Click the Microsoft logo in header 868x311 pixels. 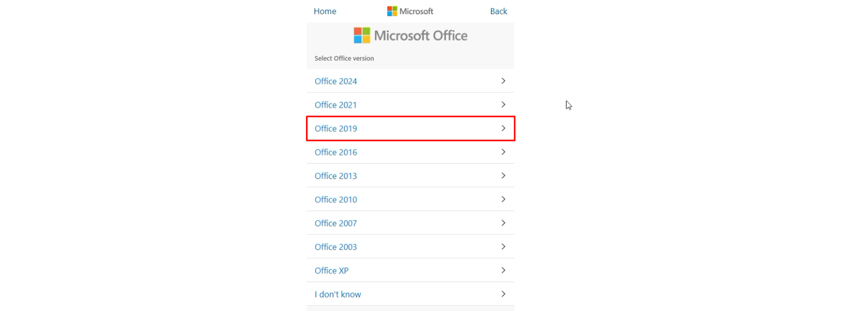[410, 11]
